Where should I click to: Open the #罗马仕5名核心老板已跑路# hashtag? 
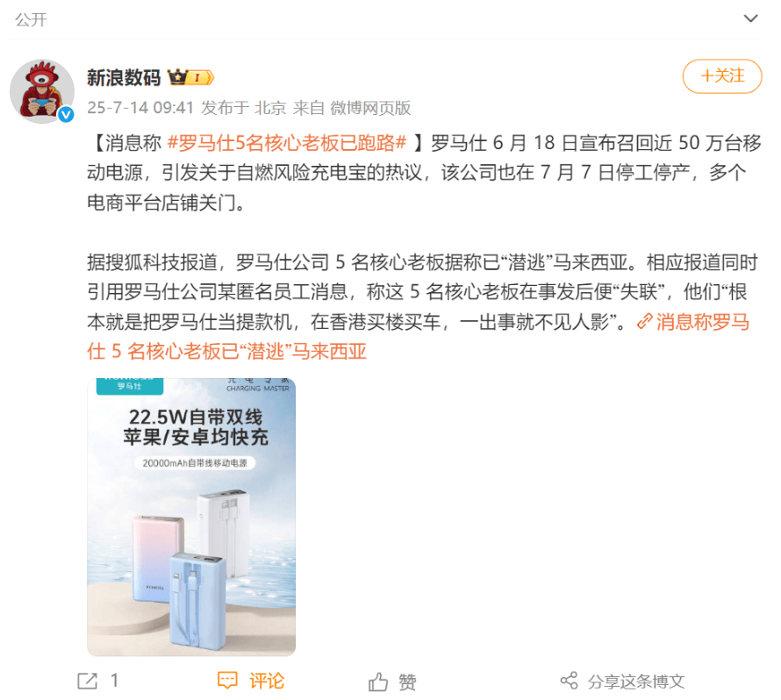287,143
